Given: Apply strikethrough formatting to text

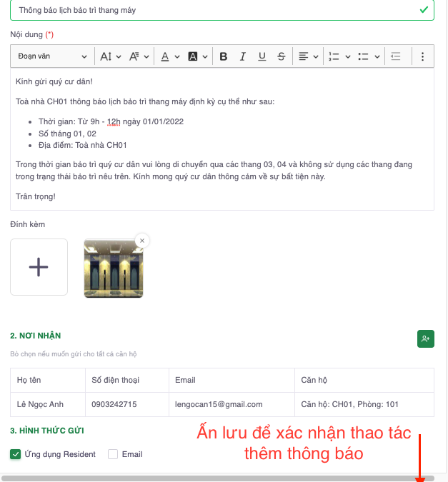Looking at the screenshot, I should [282, 56].
